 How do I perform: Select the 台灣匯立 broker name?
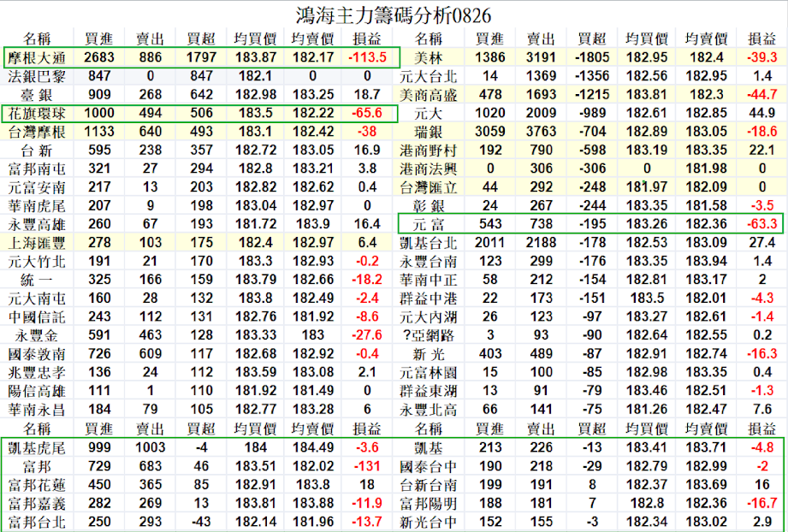click(428, 188)
